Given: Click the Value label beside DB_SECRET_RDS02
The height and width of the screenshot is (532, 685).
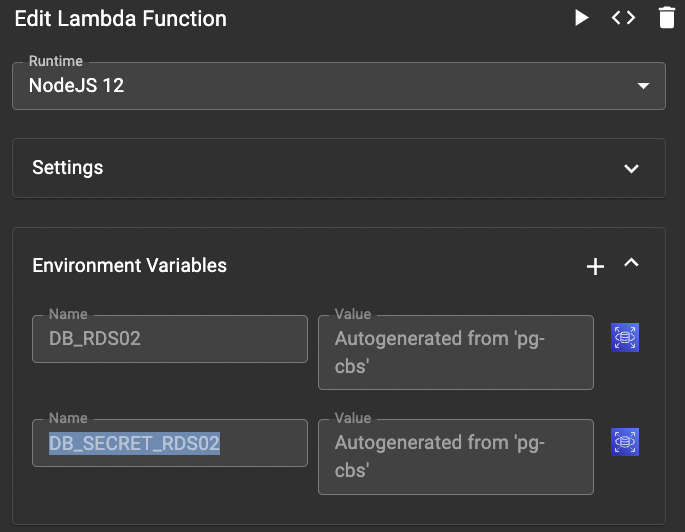Looking at the screenshot, I should tap(352, 418).
